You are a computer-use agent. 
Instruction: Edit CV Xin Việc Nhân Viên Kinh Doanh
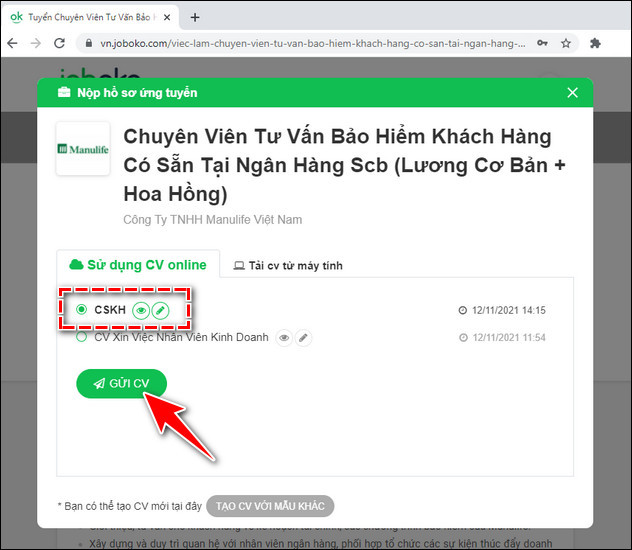[304, 338]
